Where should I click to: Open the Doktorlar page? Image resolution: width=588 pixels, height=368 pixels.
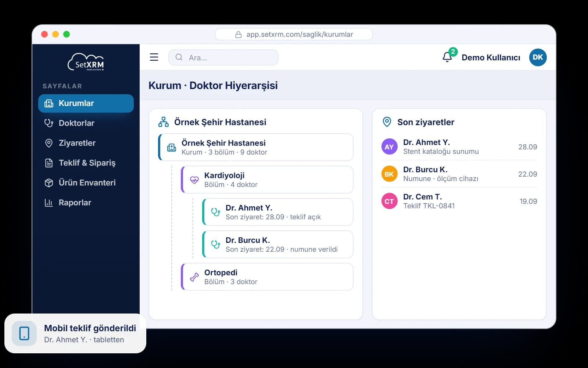click(x=86, y=123)
